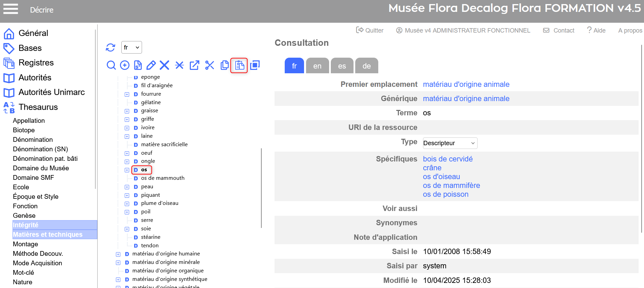Click the pencil edit icon
The image size is (644, 288).
(151, 65)
